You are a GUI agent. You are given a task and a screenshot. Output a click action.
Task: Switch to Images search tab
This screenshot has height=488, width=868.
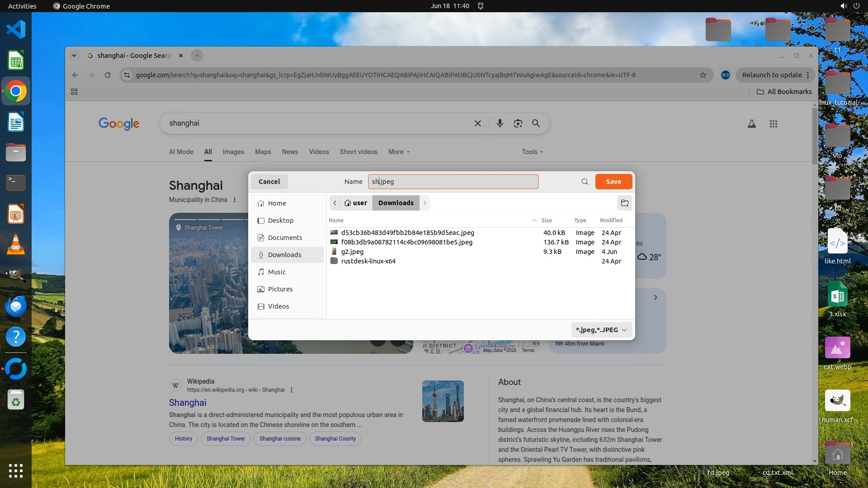(233, 152)
